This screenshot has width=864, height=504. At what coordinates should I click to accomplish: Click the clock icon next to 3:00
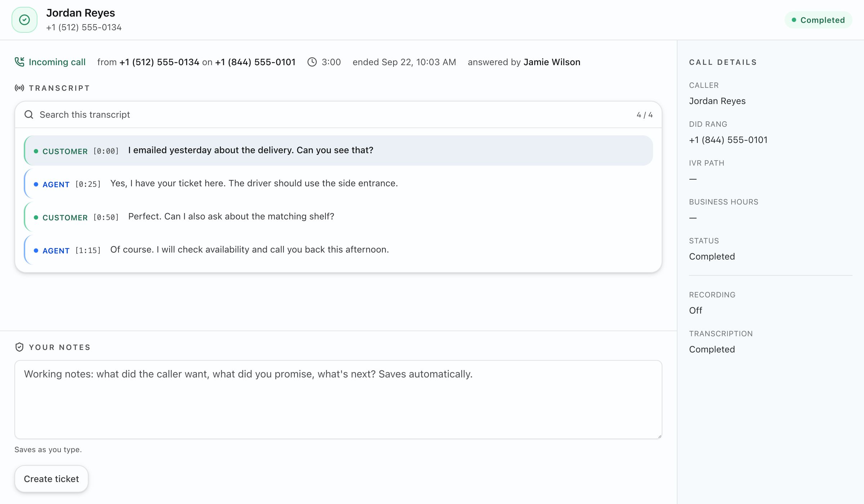pos(312,62)
